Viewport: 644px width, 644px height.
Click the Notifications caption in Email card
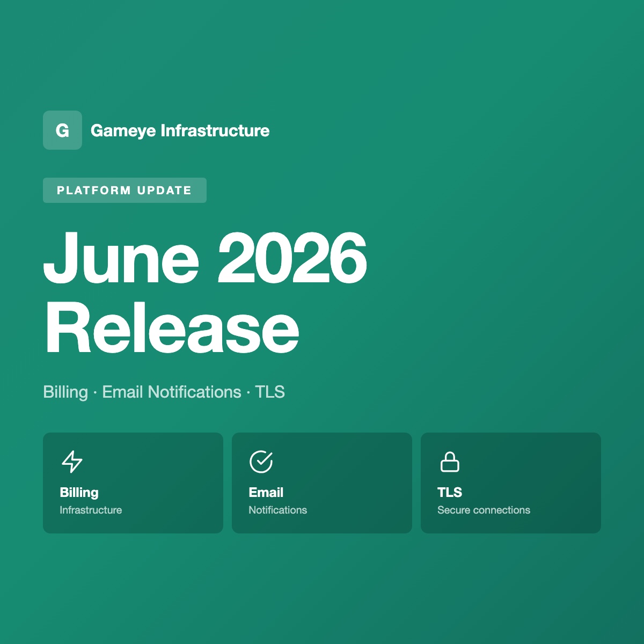tap(278, 510)
